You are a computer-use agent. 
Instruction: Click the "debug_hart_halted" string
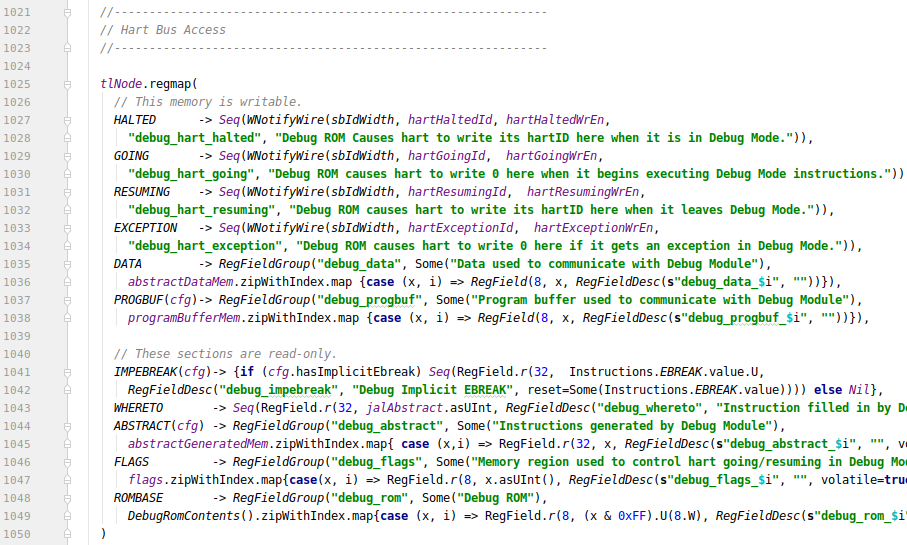pos(194,138)
